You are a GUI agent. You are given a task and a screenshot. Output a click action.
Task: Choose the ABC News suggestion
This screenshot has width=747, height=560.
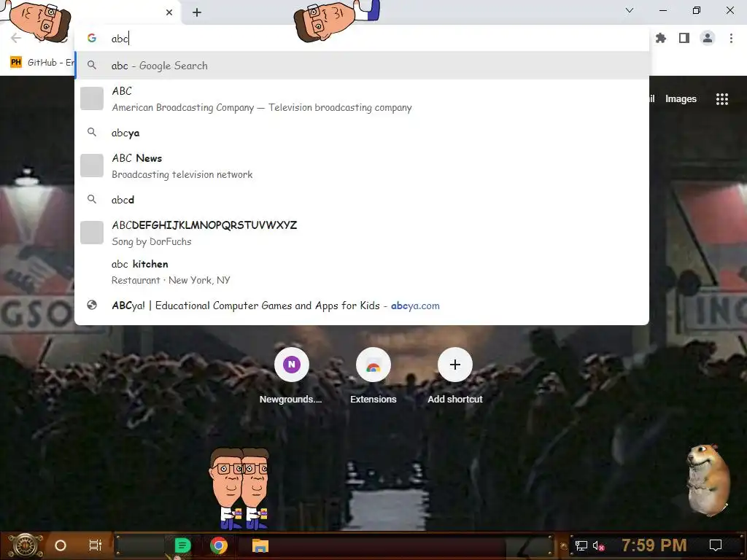[362, 166]
